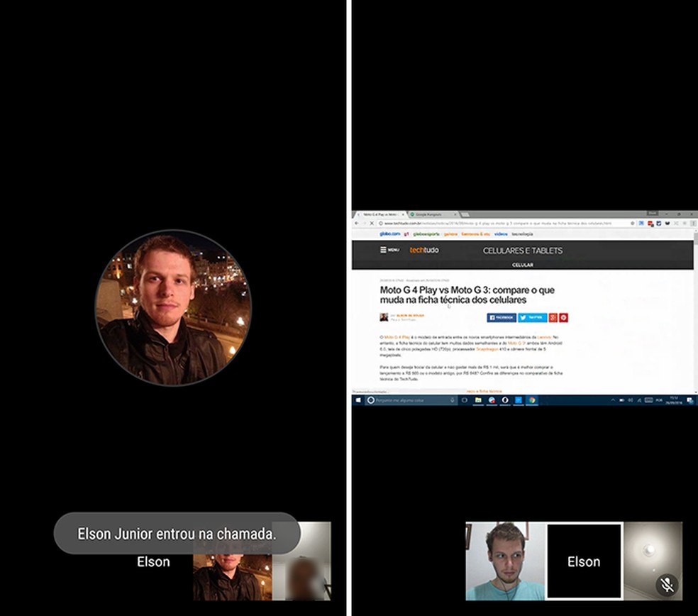Expand hidden icons in the system tray
The height and width of the screenshot is (616, 698).
click(x=612, y=401)
